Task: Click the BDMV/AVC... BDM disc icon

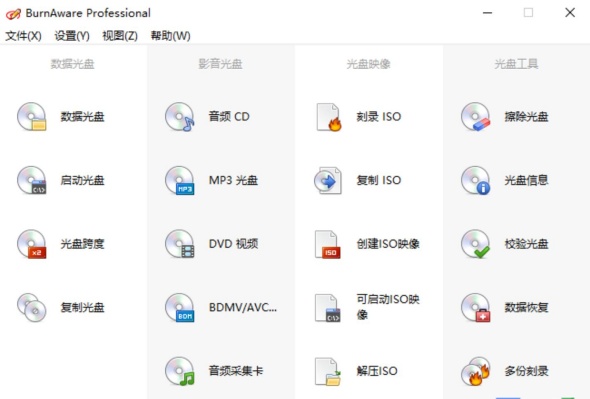Action: [x=179, y=308]
